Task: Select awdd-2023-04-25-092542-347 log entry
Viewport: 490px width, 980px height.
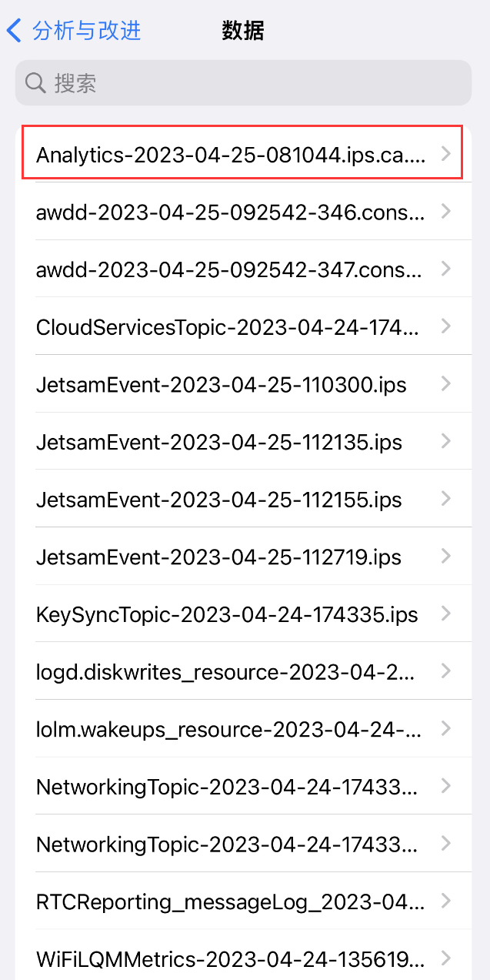Action: [x=231, y=269]
